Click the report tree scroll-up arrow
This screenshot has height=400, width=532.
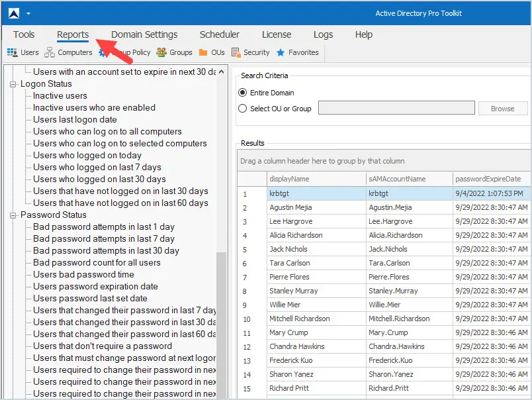point(222,72)
